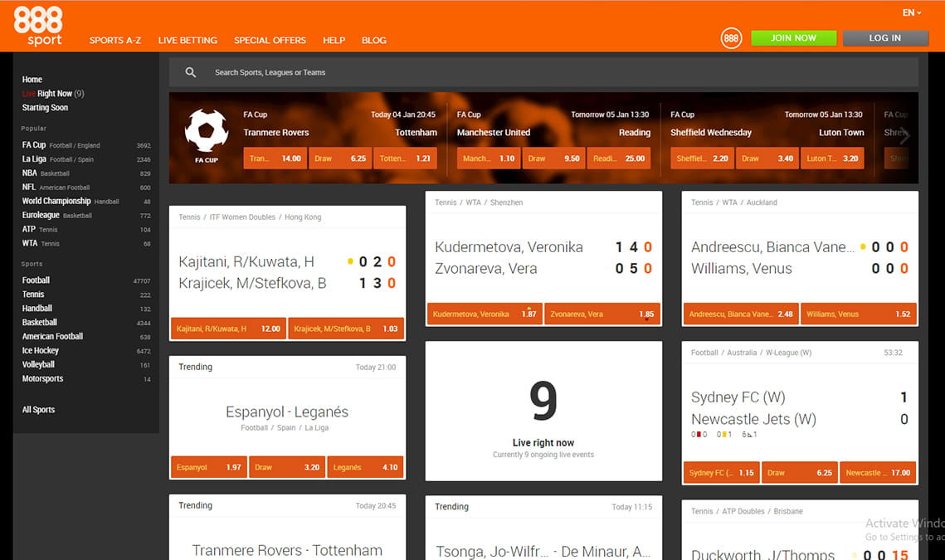The height and width of the screenshot is (560, 945).
Task: Open the Handball sport category
Action: coord(86,309)
